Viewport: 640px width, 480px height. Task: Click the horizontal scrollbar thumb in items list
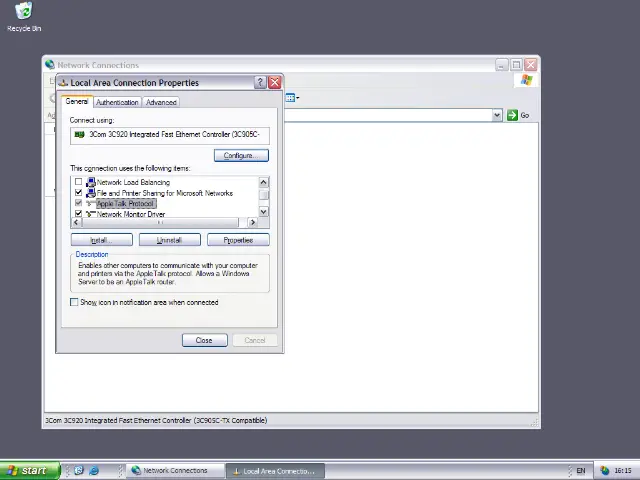pos(160,222)
